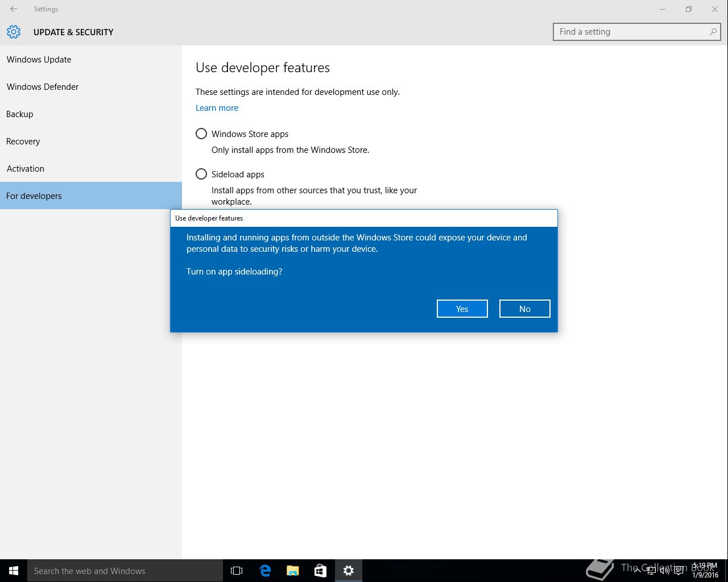Click Settings gear on taskbar
This screenshot has height=582, width=728.
[x=349, y=571]
